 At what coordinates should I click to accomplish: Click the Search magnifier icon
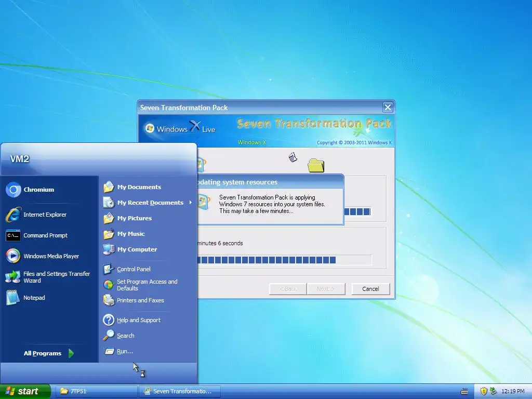[109, 336]
